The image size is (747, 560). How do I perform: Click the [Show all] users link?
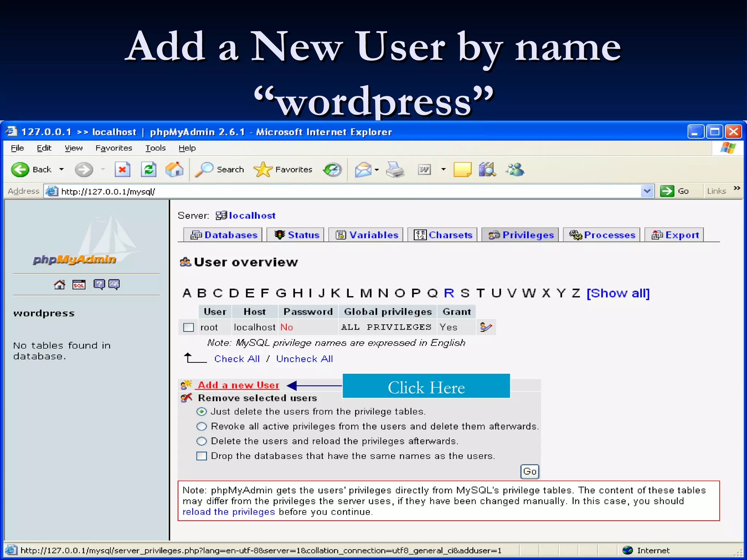click(x=618, y=293)
